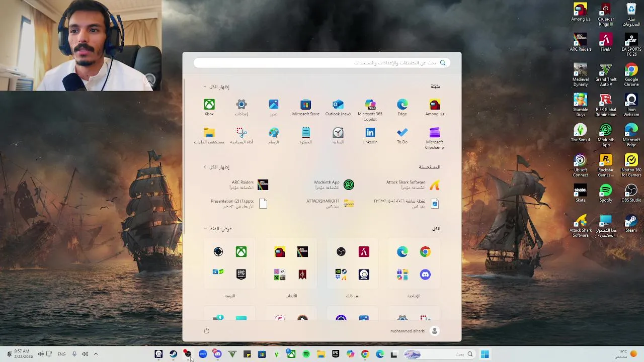The height and width of the screenshot is (362, 644).
Task: Launch Outlook (new) from pinned apps
Action: (338, 107)
